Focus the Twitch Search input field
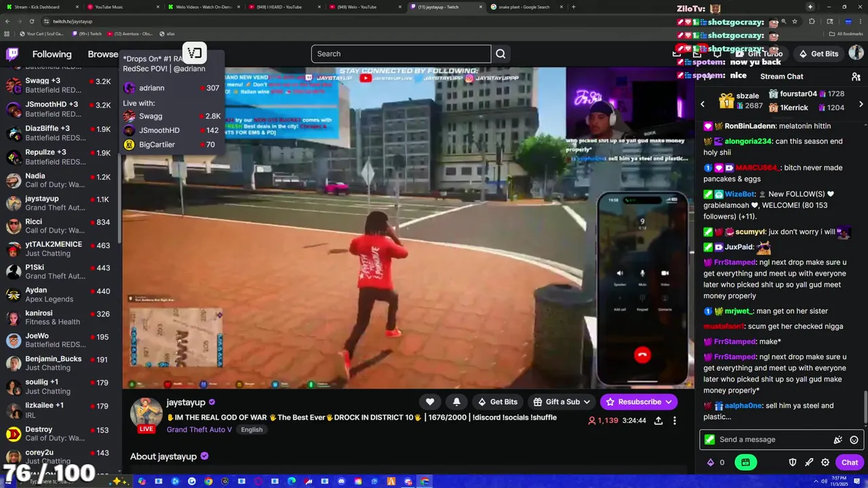868x488 pixels. coord(401,54)
